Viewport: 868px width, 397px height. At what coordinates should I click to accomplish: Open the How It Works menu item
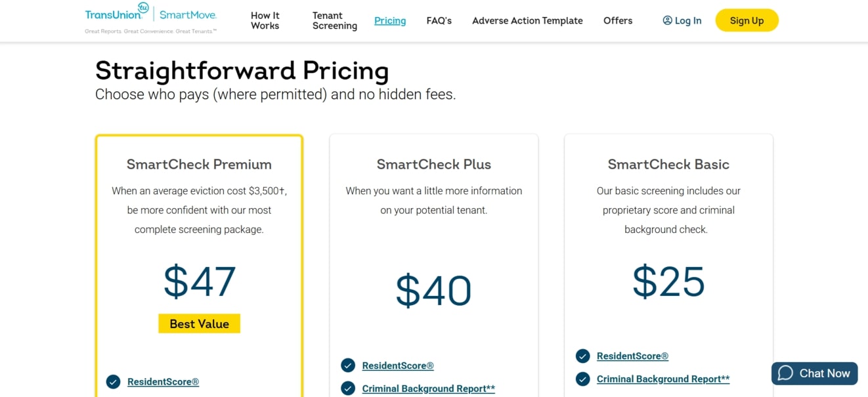265,20
